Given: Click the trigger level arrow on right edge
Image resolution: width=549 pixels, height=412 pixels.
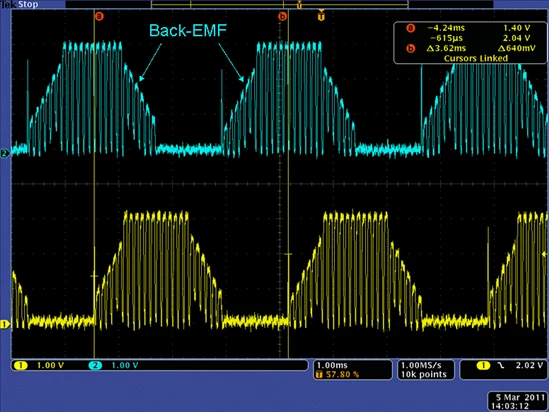Looking at the screenshot, I should pos(544,254).
